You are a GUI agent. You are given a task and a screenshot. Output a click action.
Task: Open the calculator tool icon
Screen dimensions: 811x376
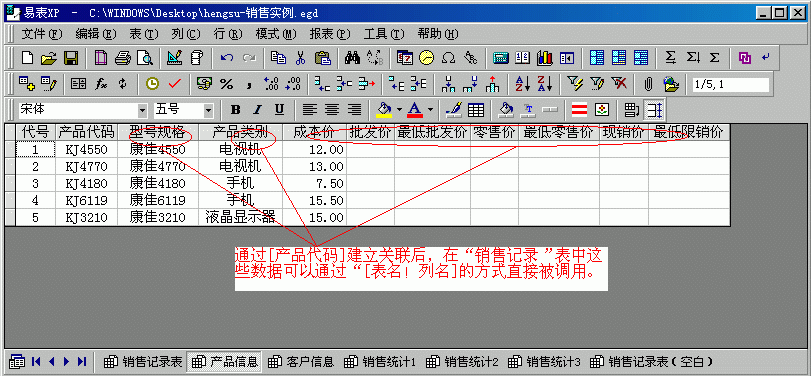(x=500, y=58)
